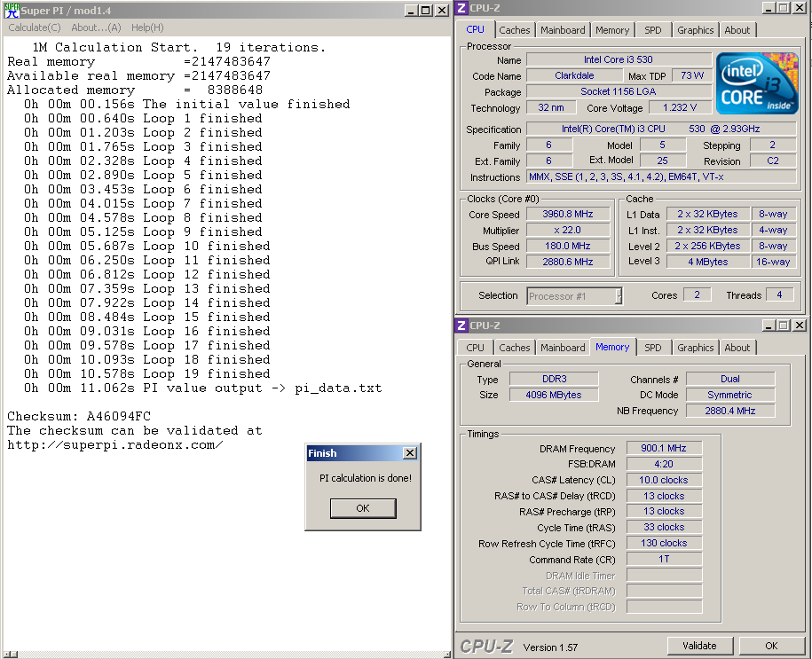Click the FSB:DRAM value '4:20'
Screen dimensions: 812x659
point(664,465)
